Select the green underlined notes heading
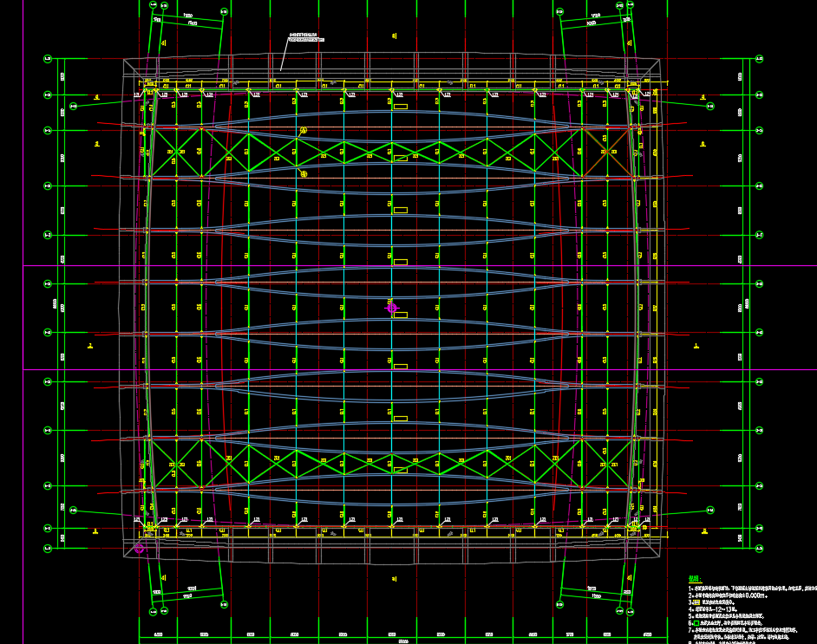817x644 pixels. (x=695, y=579)
